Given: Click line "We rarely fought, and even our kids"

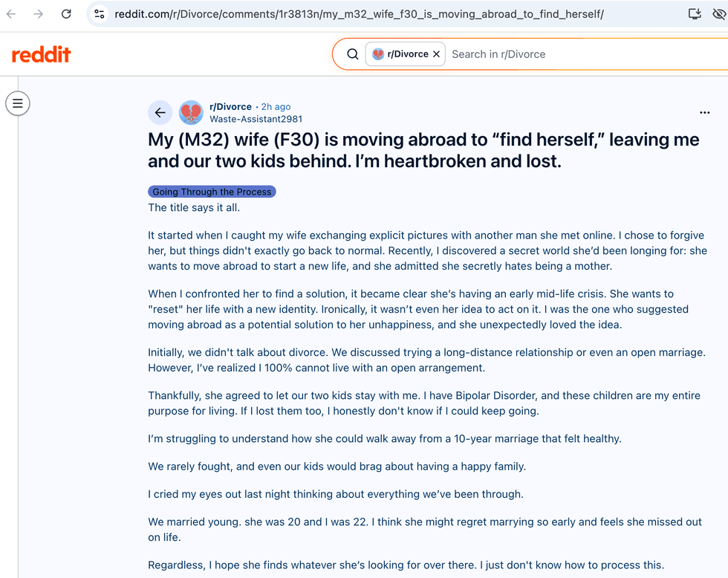Looking at the screenshot, I should (x=337, y=467).
